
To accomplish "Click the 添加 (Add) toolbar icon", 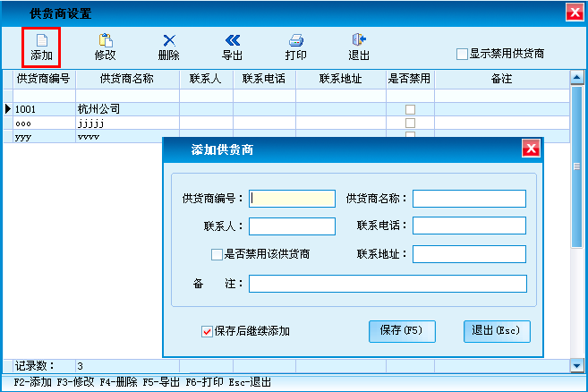I will (41, 47).
